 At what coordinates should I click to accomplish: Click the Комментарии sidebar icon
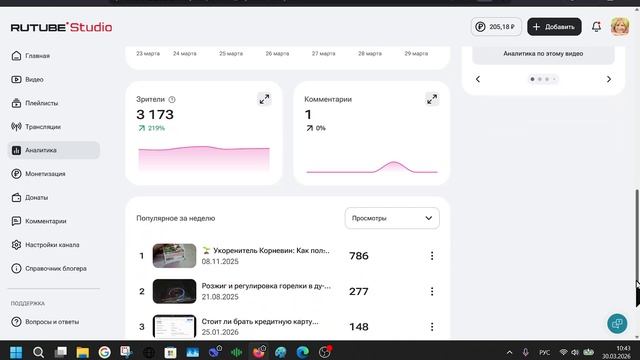16,221
